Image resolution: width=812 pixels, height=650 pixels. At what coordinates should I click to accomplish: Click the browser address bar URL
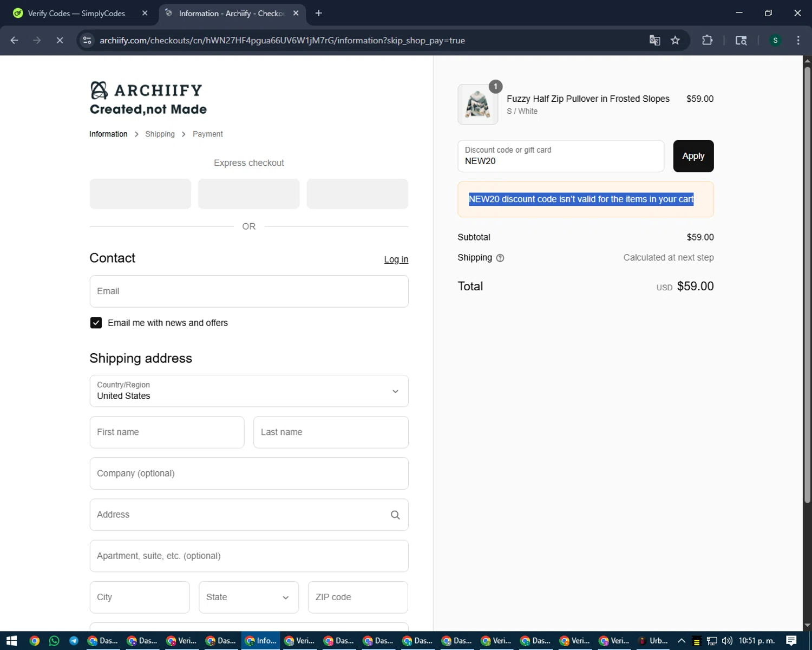pyautogui.click(x=282, y=41)
